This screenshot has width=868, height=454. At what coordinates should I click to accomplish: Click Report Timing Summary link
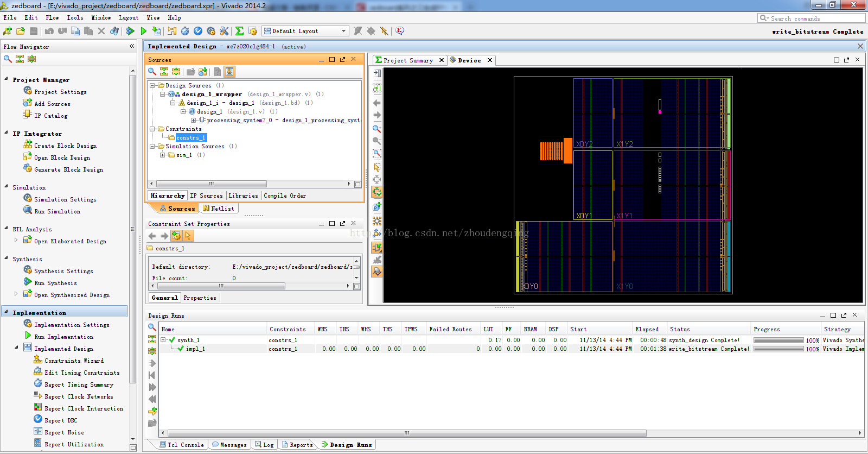click(79, 384)
